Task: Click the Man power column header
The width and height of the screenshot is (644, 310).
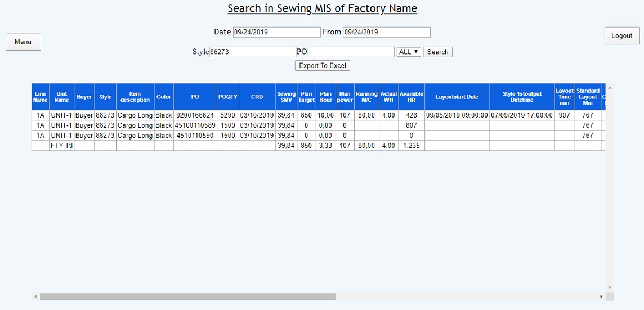Action: click(x=345, y=97)
